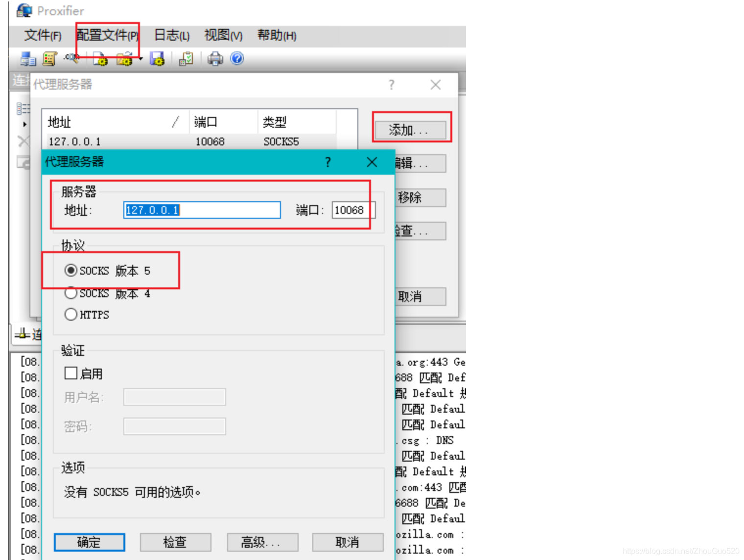Click the SOCKS5 type cell in proxy list

pos(281,142)
